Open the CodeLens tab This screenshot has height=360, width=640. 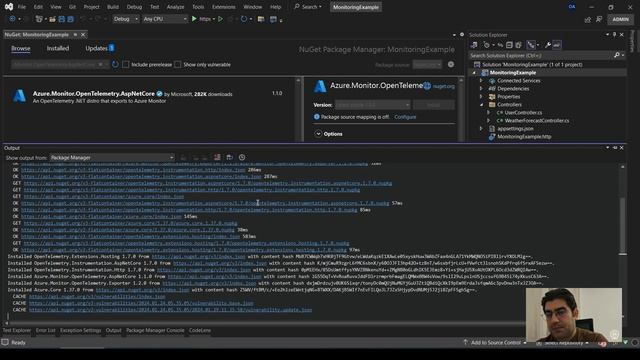coord(200,330)
